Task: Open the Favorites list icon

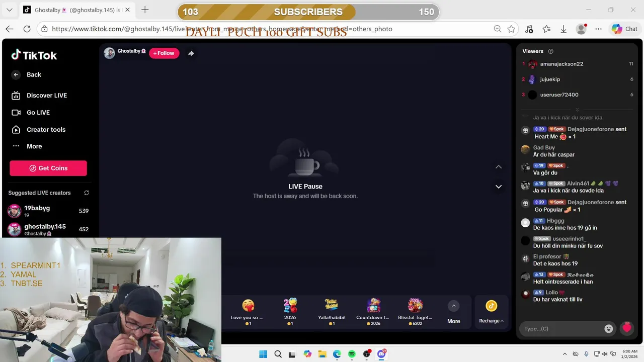Action: (x=546, y=29)
